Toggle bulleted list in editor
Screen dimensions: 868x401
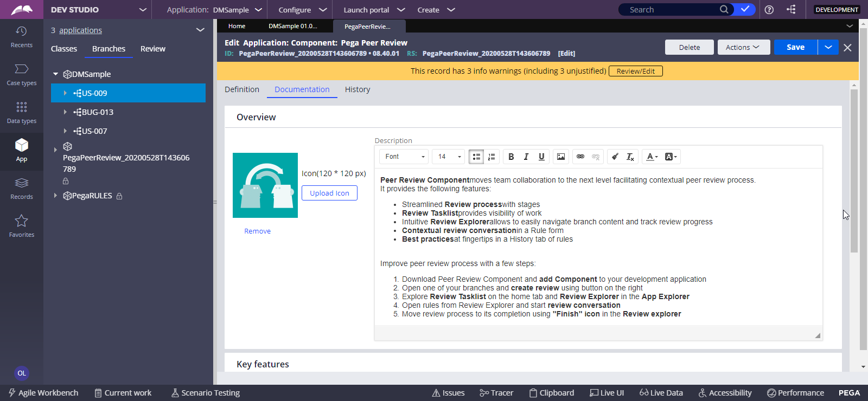tap(476, 157)
